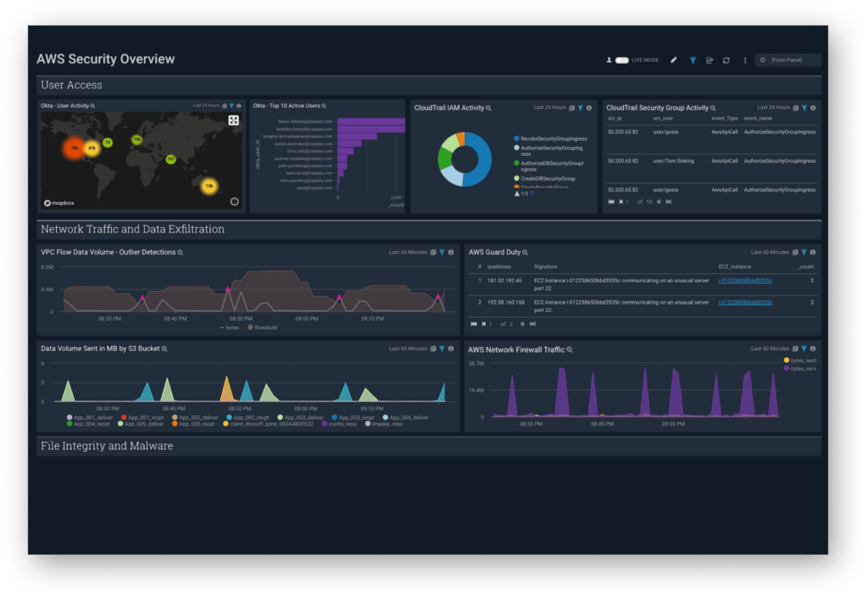Collapse the User Access section header

coord(71,85)
